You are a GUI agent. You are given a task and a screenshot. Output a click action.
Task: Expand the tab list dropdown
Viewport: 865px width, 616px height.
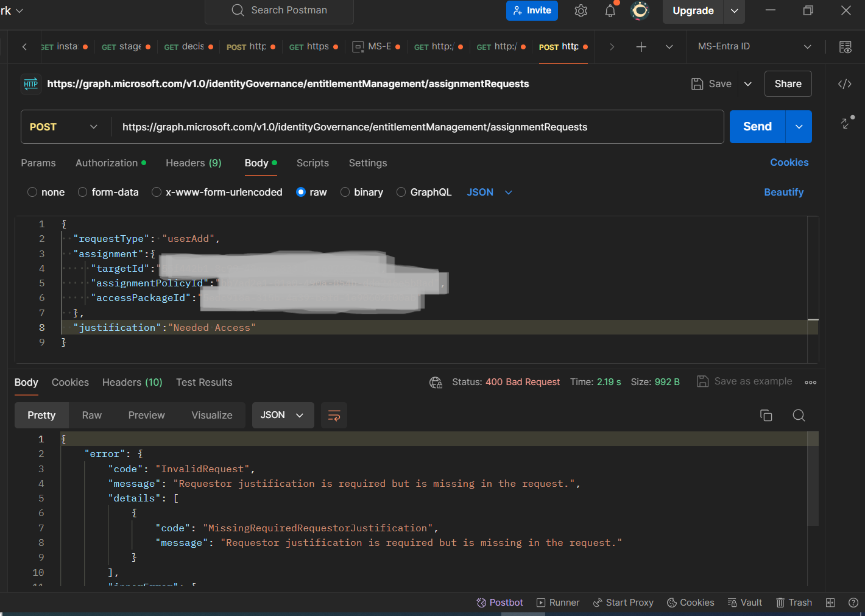point(669,47)
